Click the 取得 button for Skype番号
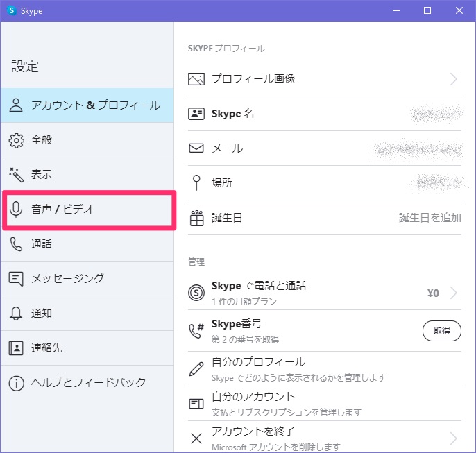The image size is (476, 453). tap(442, 331)
